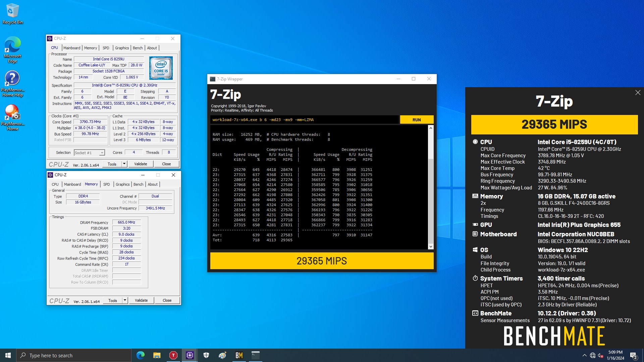Viewport: 644px width, 362px height.
Task: Click Tools button in upper CPU-Z
Action: tap(112, 164)
